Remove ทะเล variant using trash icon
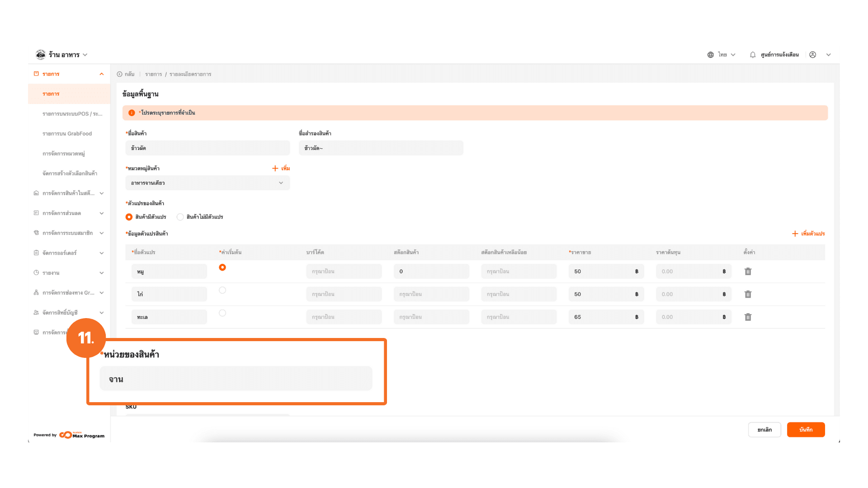Screen dimensions: 868x488 click(748, 317)
